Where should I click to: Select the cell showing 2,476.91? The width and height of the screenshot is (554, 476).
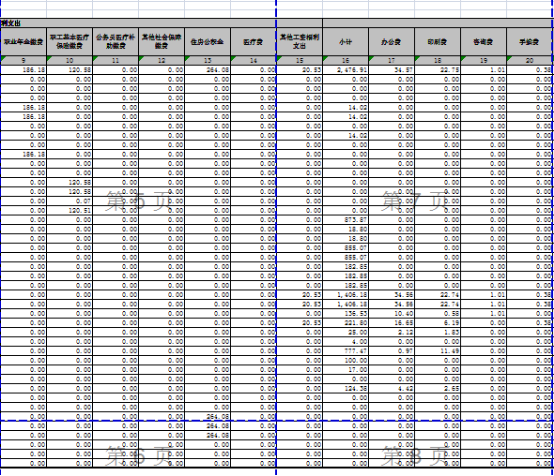[346, 70]
